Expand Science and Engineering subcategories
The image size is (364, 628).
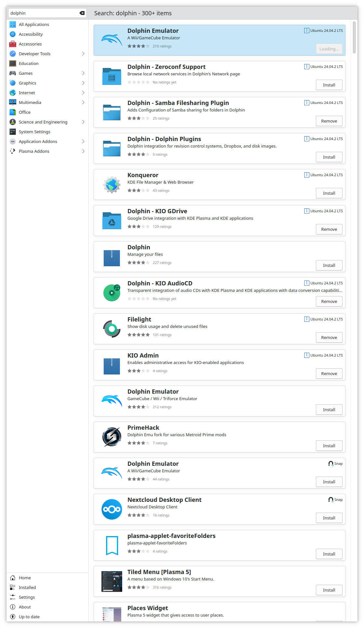click(x=83, y=122)
